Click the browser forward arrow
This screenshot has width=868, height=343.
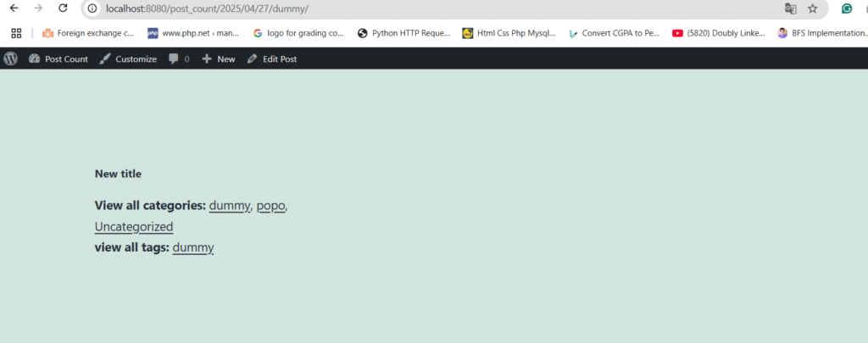38,8
